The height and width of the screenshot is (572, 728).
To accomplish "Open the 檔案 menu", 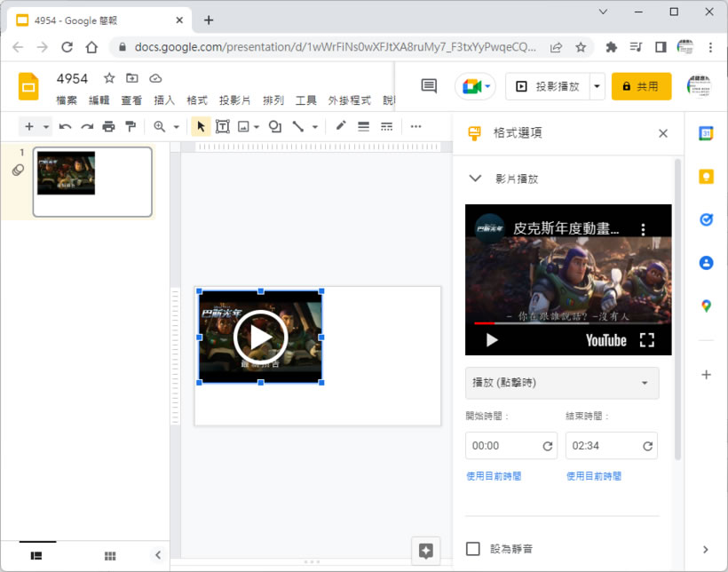I will coord(67,100).
